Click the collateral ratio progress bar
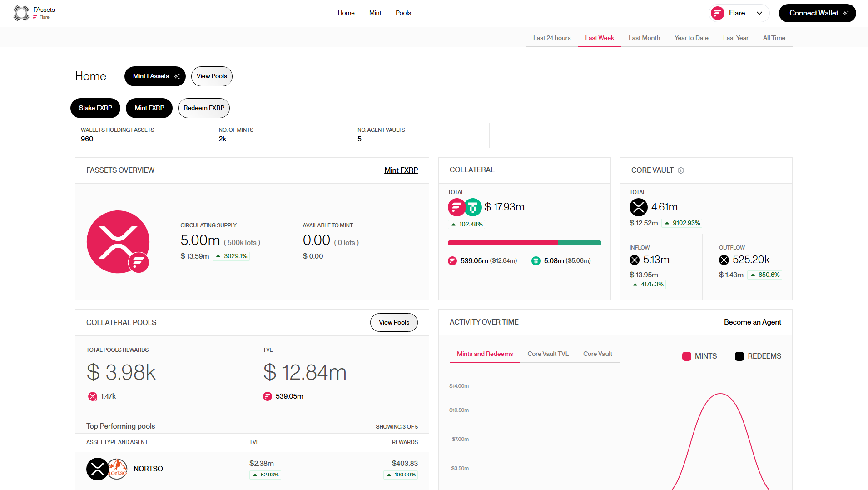Viewport: 868px width, 490px height. [x=524, y=243]
